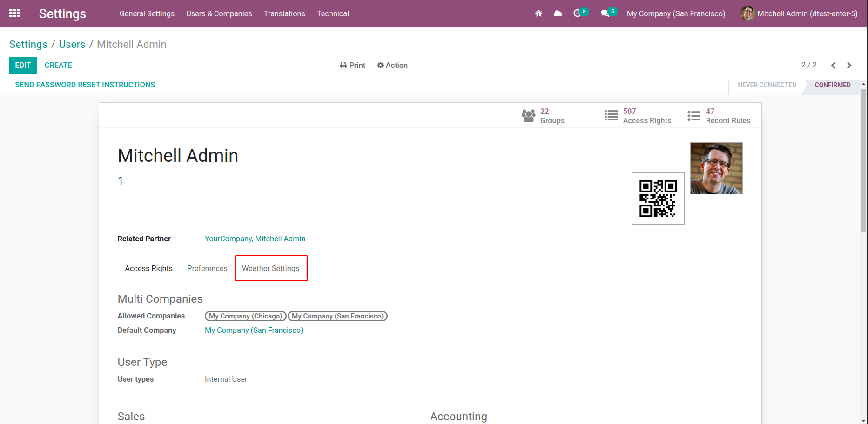Open Users & Companies menu
Image resolution: width=868 pixels, height=424 pixels.
(x=219, y=13)
